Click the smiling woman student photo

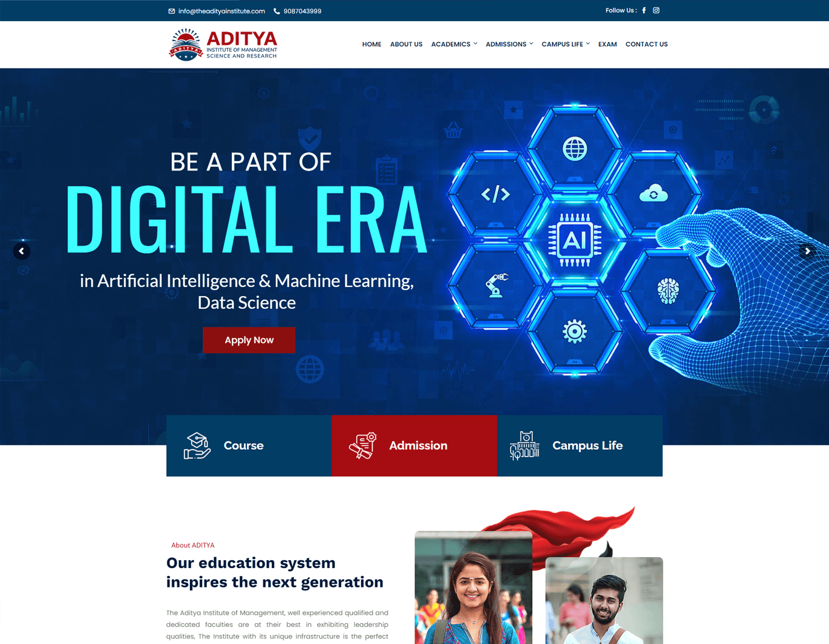click(473, 588)
